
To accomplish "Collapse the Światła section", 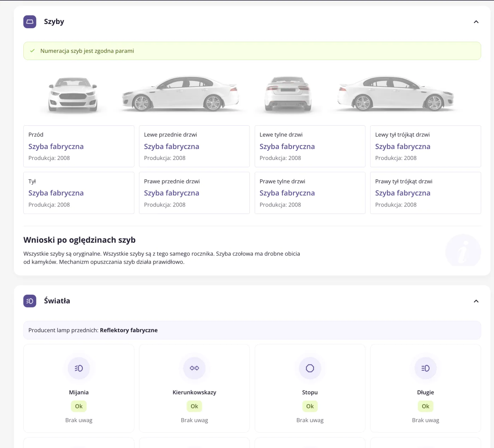I will (476, 301).
